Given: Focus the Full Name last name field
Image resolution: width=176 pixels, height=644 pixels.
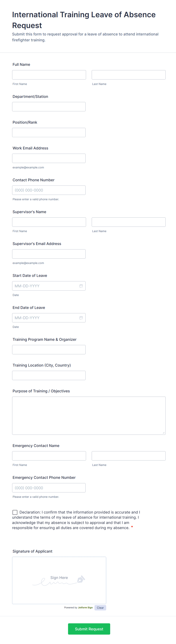Looking at the screenshot, I should 128,75.
